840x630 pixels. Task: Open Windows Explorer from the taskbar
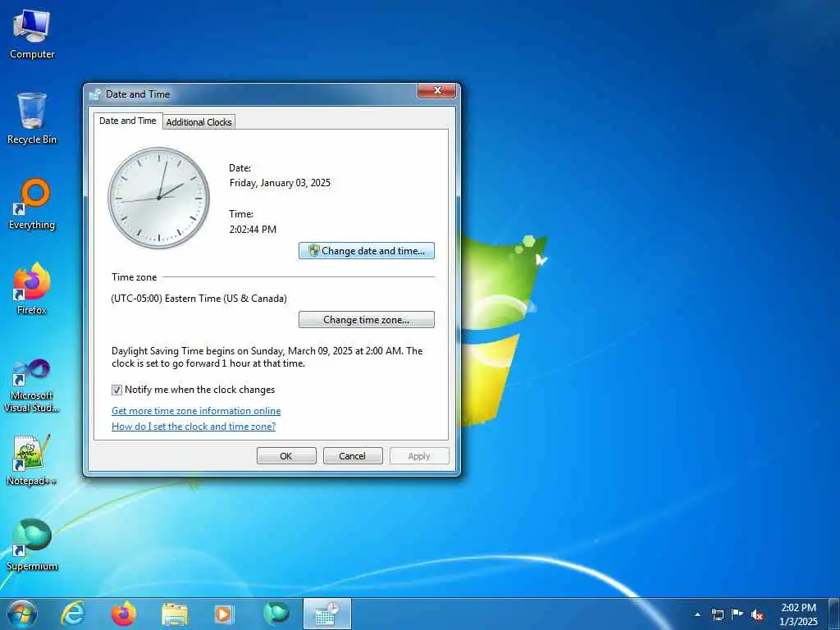click(175, 614)
